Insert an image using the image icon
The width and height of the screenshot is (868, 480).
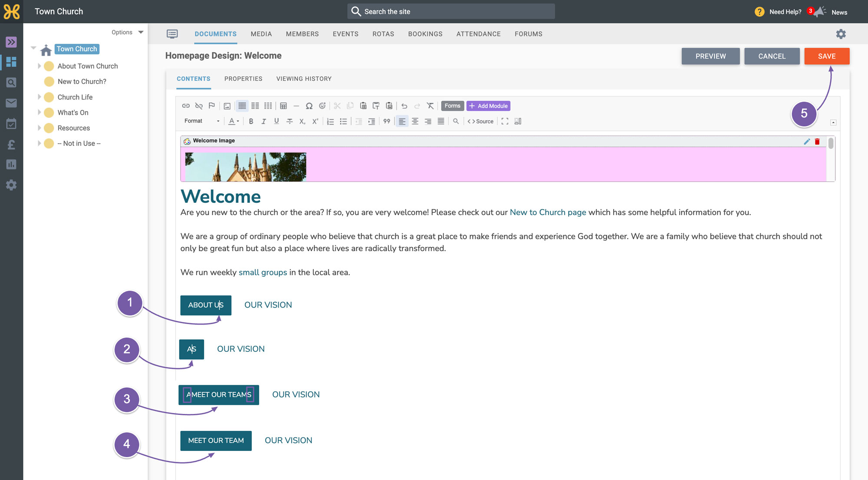pos(227,106)
